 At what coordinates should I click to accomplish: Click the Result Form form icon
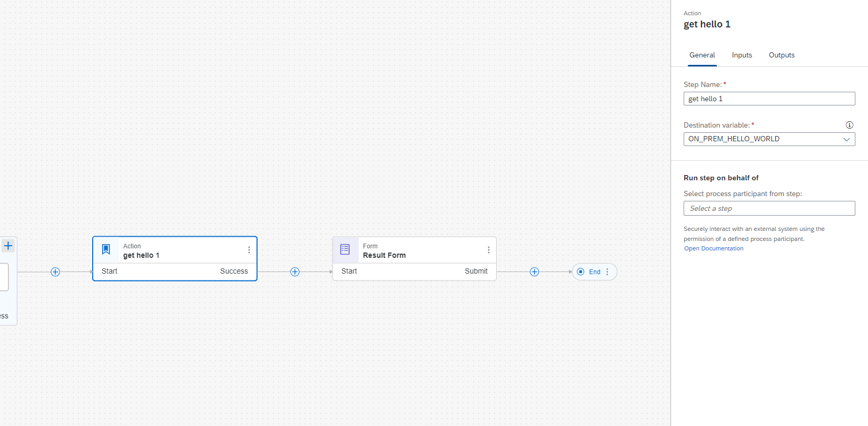point(345,249)
